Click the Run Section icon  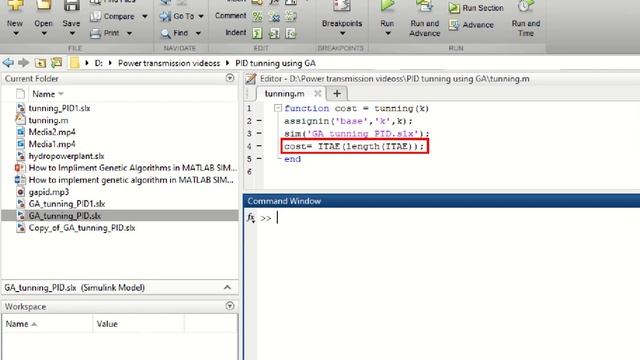[x=454, y=8]
